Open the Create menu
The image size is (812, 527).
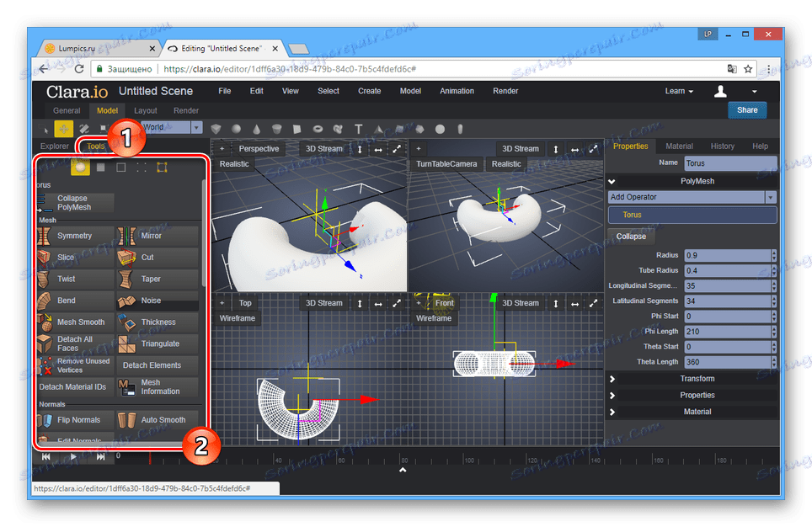369,91
